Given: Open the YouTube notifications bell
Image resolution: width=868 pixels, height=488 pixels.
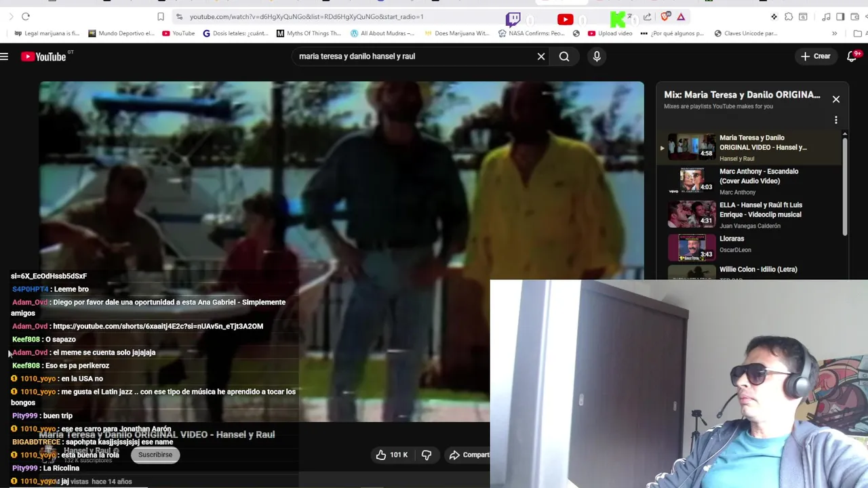Looking at the screenshot, I should (x=853, y=56).
